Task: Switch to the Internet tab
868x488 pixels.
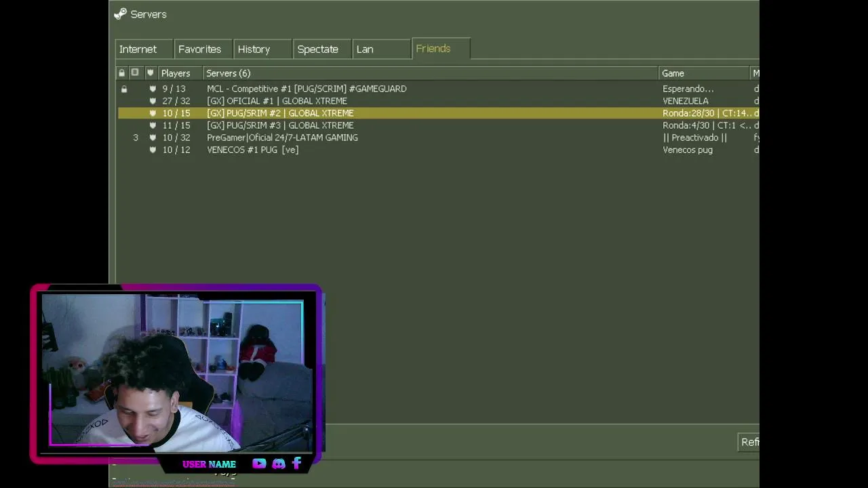Action: 143,49
